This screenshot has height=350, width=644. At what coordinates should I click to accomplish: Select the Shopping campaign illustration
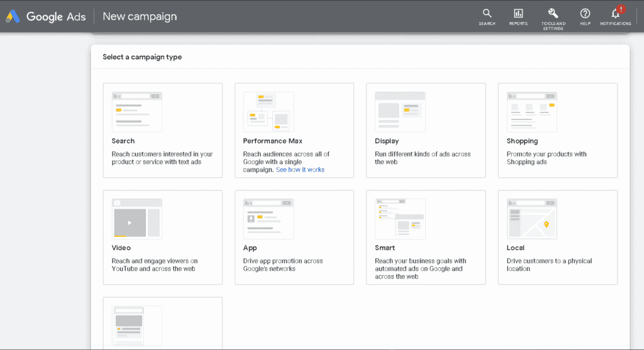pos(532,112)
